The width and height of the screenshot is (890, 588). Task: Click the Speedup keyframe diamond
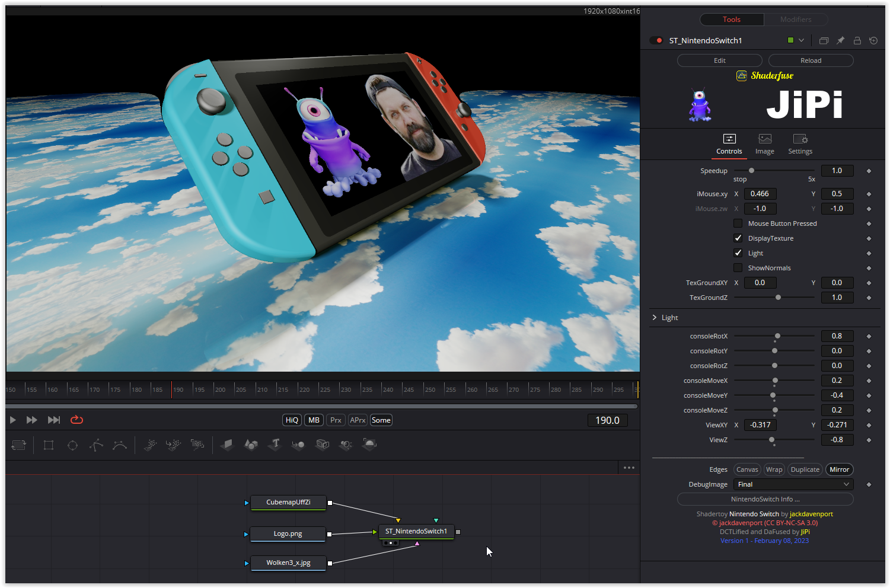869,171
